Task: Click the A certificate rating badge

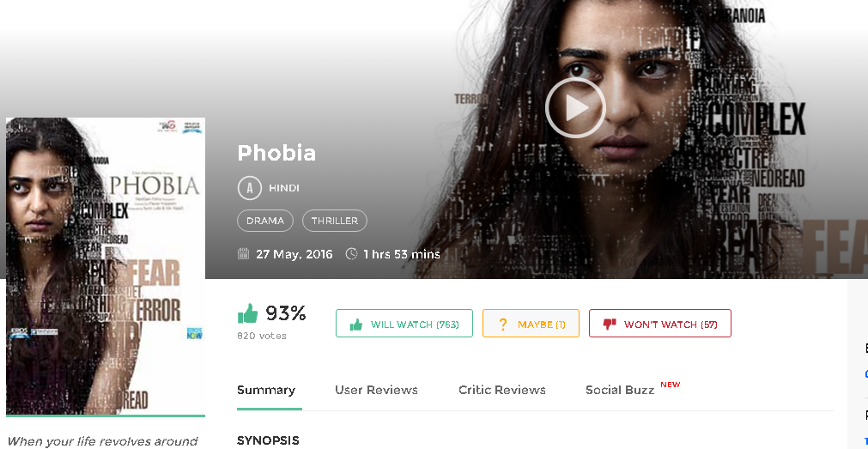Action: pyautogui.click(x=250, y=188)
